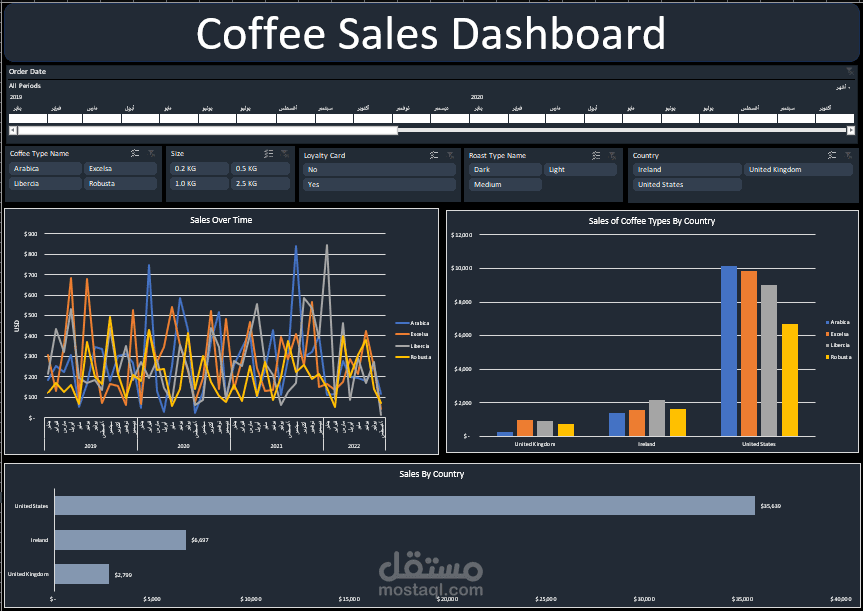This screenshot has height=611, width=863.
Task: Toggle the "Dark" roast type filter
Action: click(505, 169)
